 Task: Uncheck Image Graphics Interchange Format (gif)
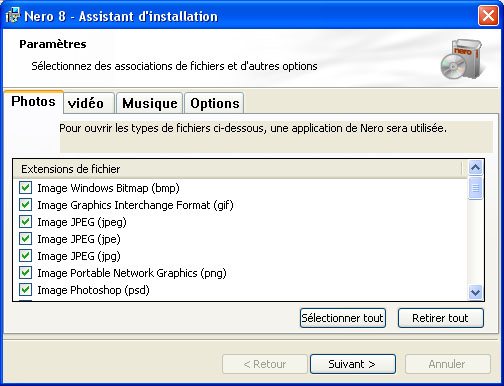pyautogui.click(x=25, y=205)
